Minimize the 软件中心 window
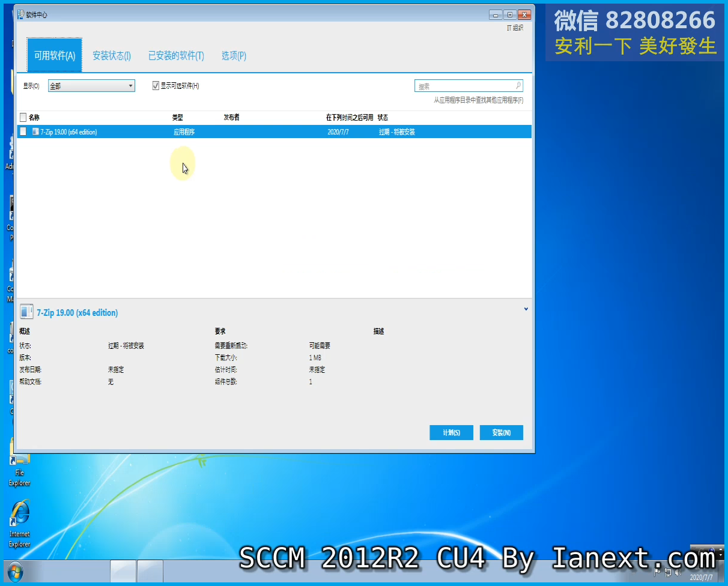The width and height of the screenshot is (728, 586). click(x=496, y=14)
